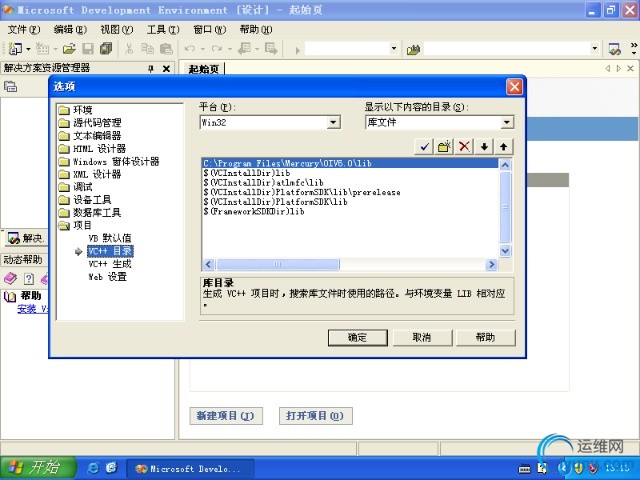Click the red X delete line icon
The height and width of the screenshot is (480, 640).
(x=464, y=146)
